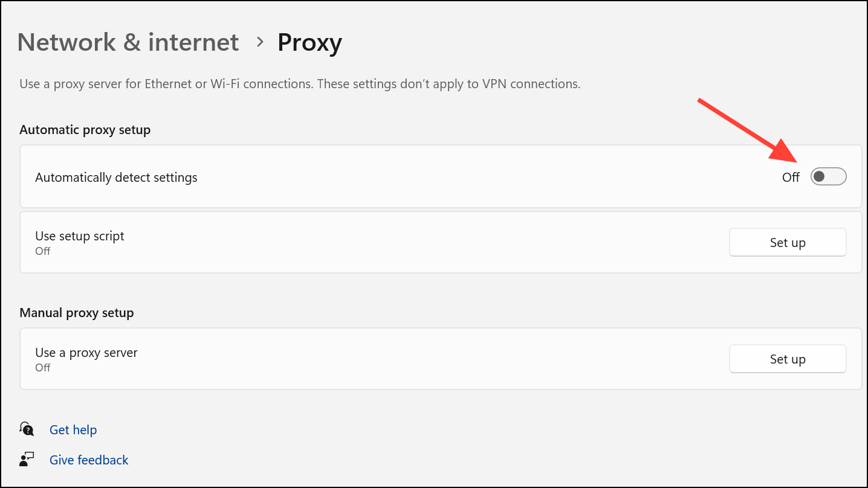Click the Off status under Use a proxy server

(43, 368)
